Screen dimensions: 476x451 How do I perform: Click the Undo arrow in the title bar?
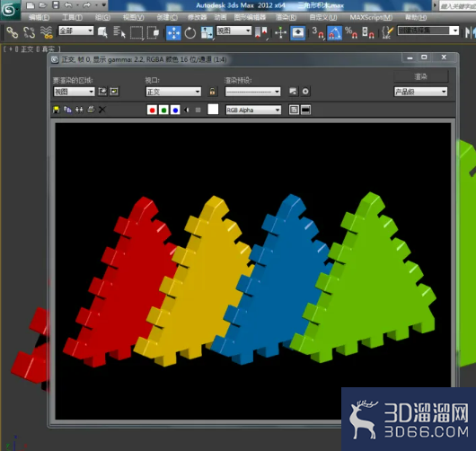click(68, 5)
